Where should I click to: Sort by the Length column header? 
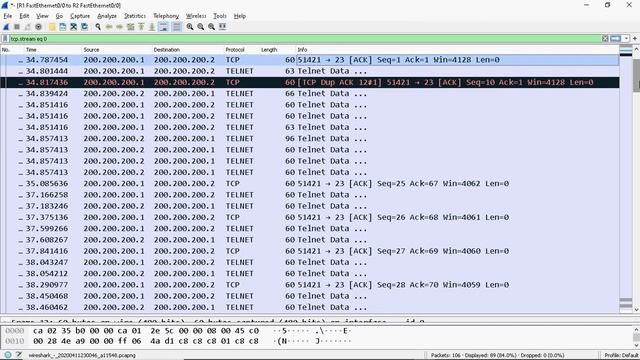pyautogui.click(x=278, y=50)
